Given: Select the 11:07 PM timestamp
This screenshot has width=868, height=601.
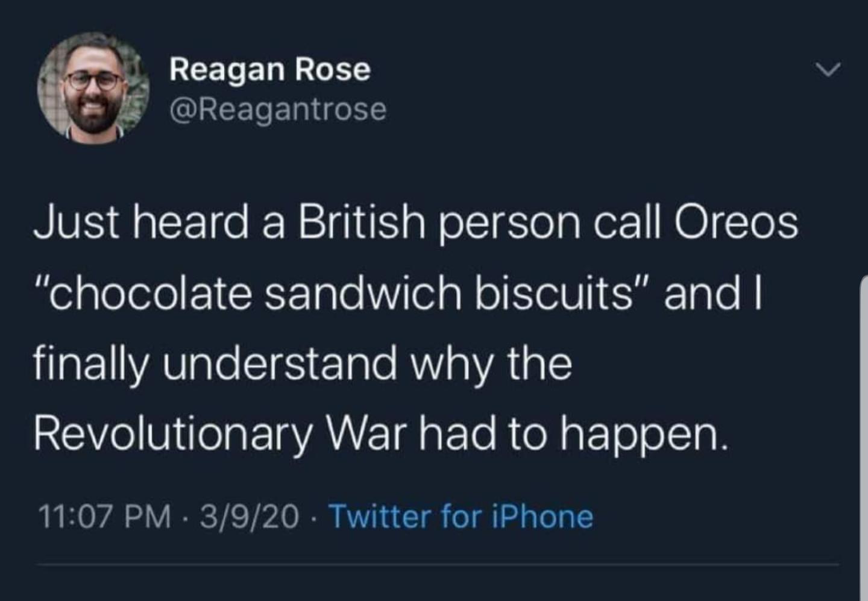Looking at the screenshot, I should point(104,517).
